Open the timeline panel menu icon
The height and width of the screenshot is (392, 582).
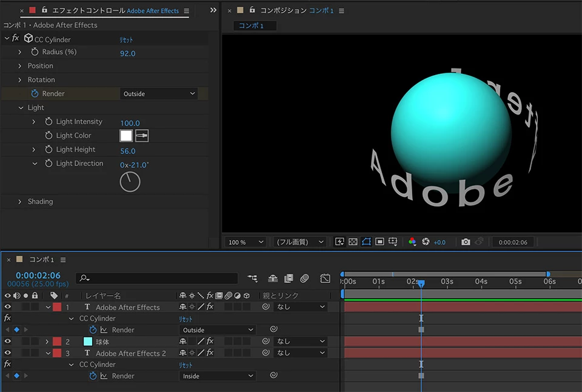pos(63,260)
